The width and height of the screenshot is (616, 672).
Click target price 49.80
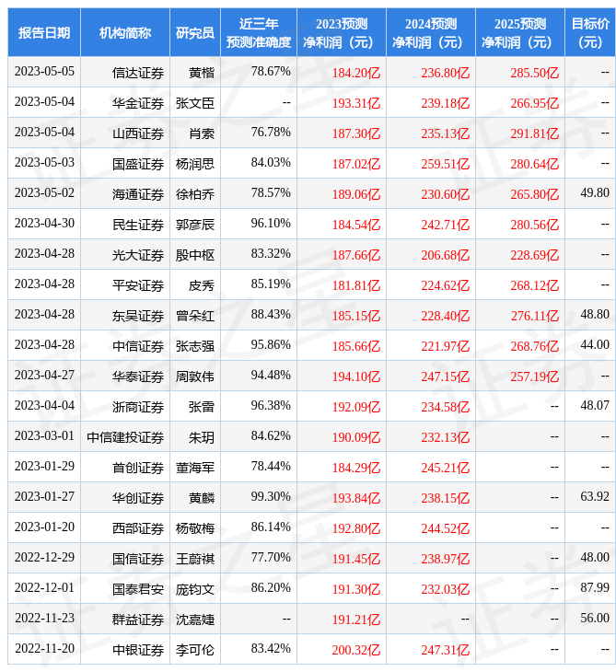click(x=595, y=193)
